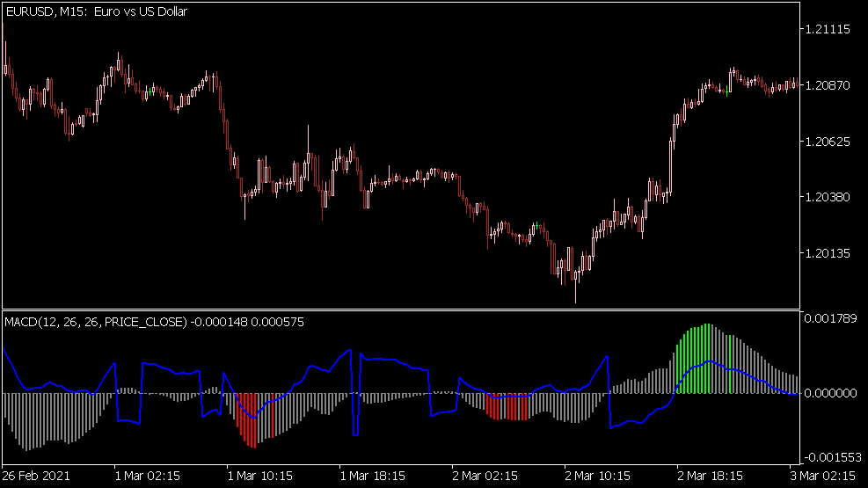Click the 1 Mar 02:15 time label
Image resolution: width=868 pixels, height=488 pixels.
pos(148,475)
